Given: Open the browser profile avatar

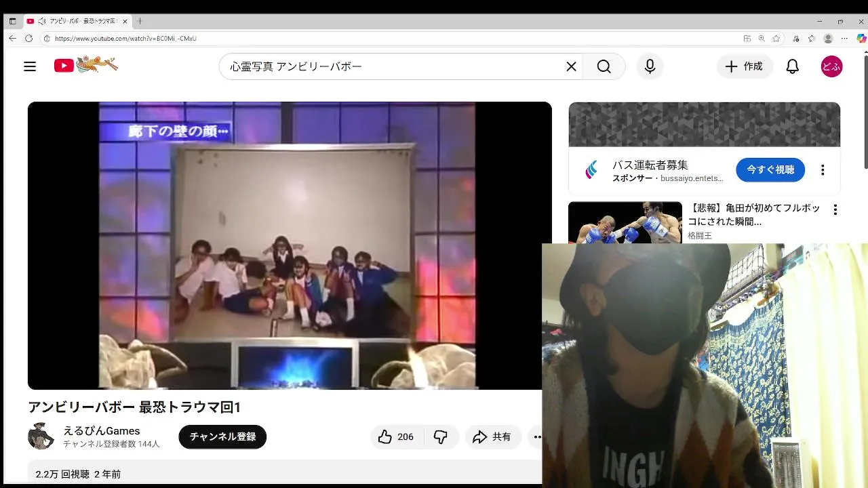Looking at the screenshot, I should click(828, 39).
